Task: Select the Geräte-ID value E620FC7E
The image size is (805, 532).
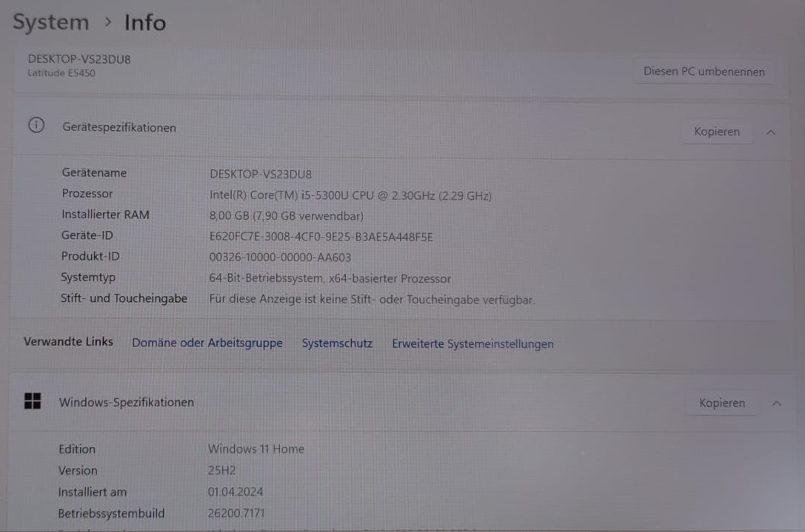Action: 321,237
